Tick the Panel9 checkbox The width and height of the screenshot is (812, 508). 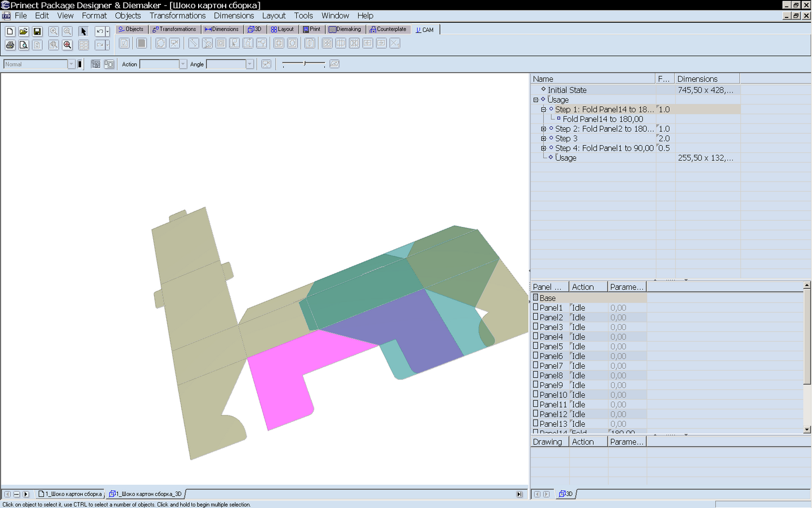point(536,385)
